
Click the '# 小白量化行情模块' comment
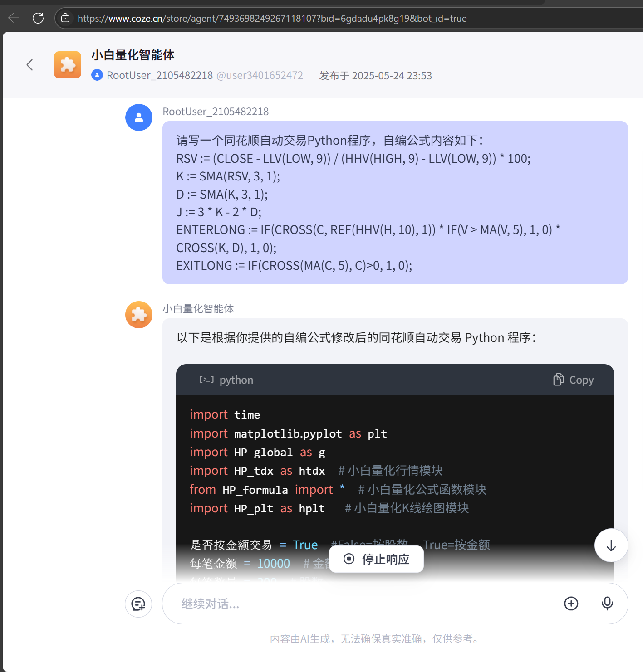click(x=390, y=471)
